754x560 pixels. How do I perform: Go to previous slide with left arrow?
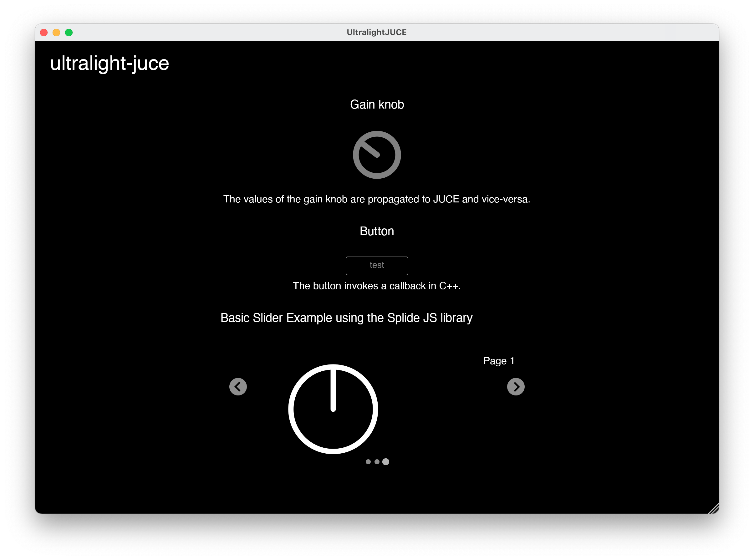click(x=238, y=386)
